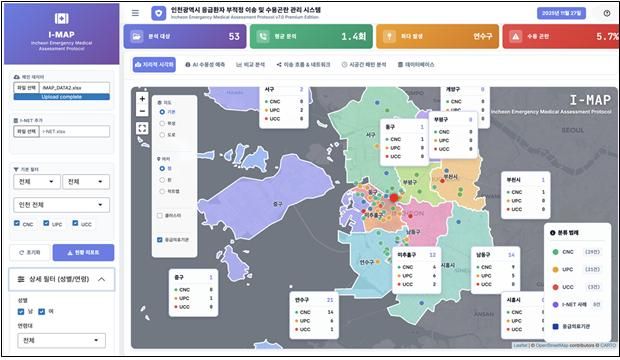This screenshot has height=360, width=620.
Task: Open the 인천 전체 region dropdown
Action: coord(61,205)
